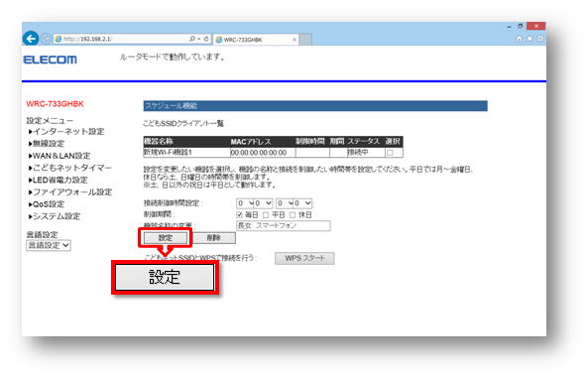Click the WPS スタート button

pyautogui.click(x=304, y=258)
